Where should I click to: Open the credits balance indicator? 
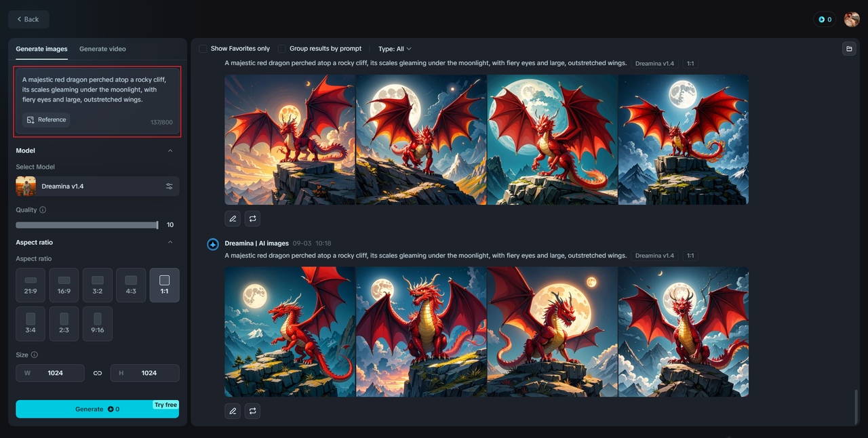(x=825, y=20)
